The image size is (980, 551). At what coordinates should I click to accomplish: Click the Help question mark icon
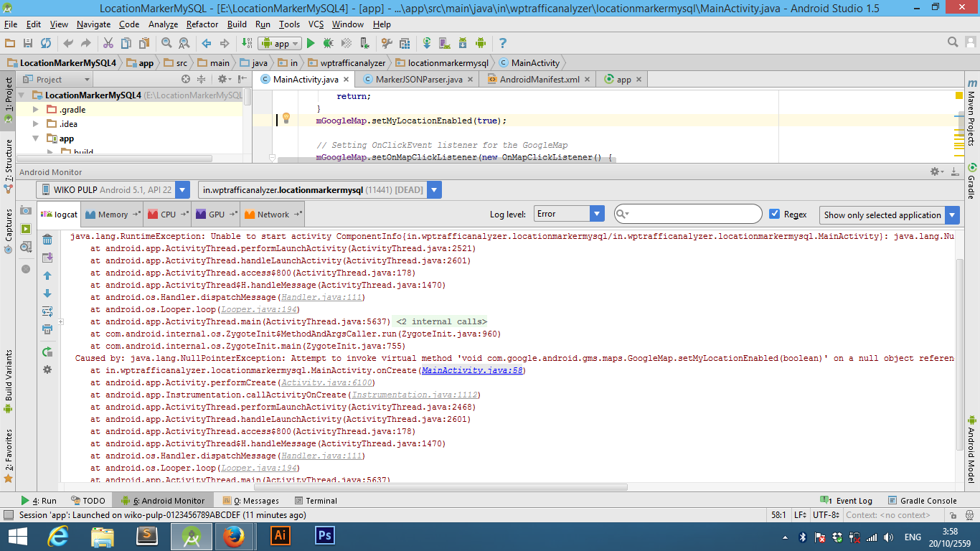(x=503, y=43)
